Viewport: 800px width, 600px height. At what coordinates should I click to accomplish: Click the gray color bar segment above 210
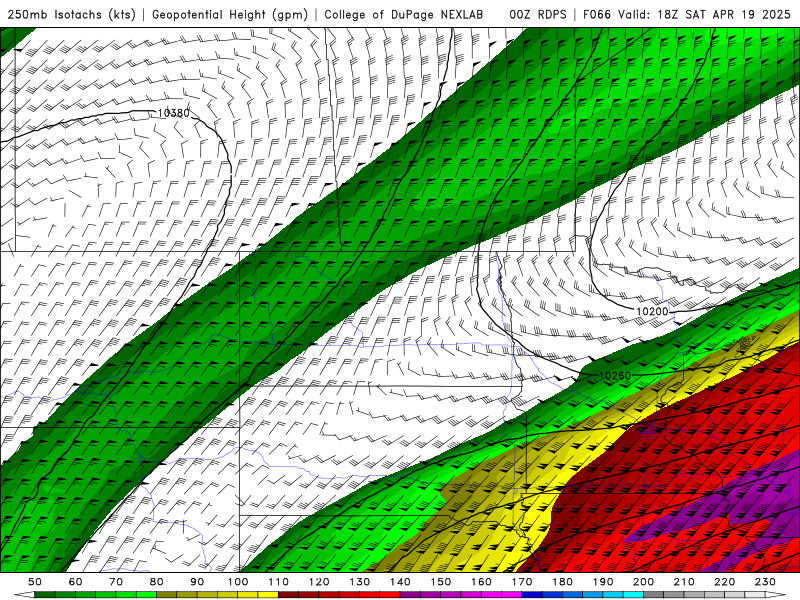pos(694,595)
